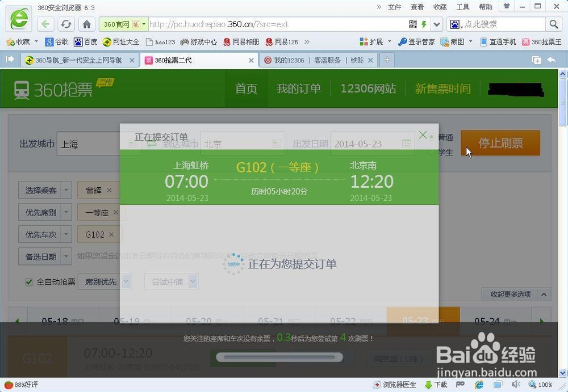
Task: Open the QR code icon in address bar
Action: 412,24
